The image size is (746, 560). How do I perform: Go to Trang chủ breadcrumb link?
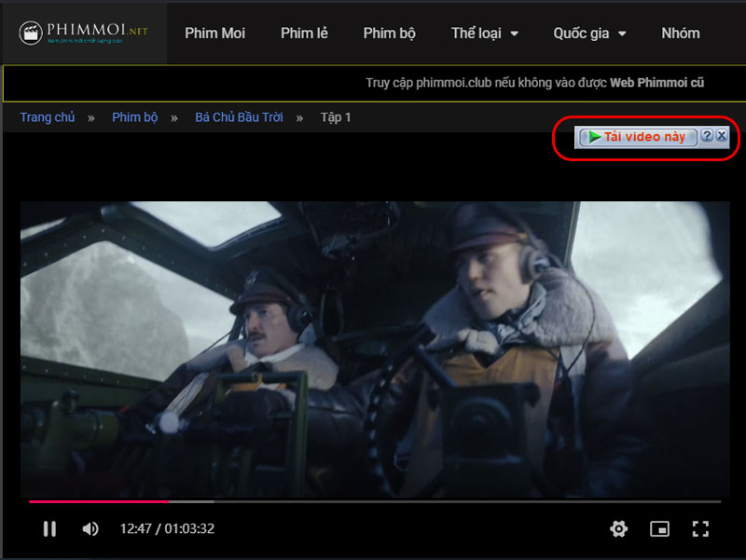[x=47, y=117]
